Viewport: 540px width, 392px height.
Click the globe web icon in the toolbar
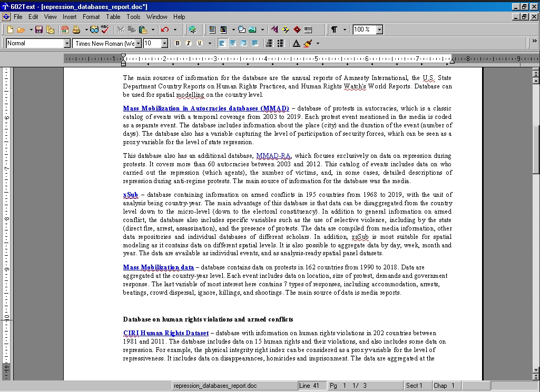192,29
